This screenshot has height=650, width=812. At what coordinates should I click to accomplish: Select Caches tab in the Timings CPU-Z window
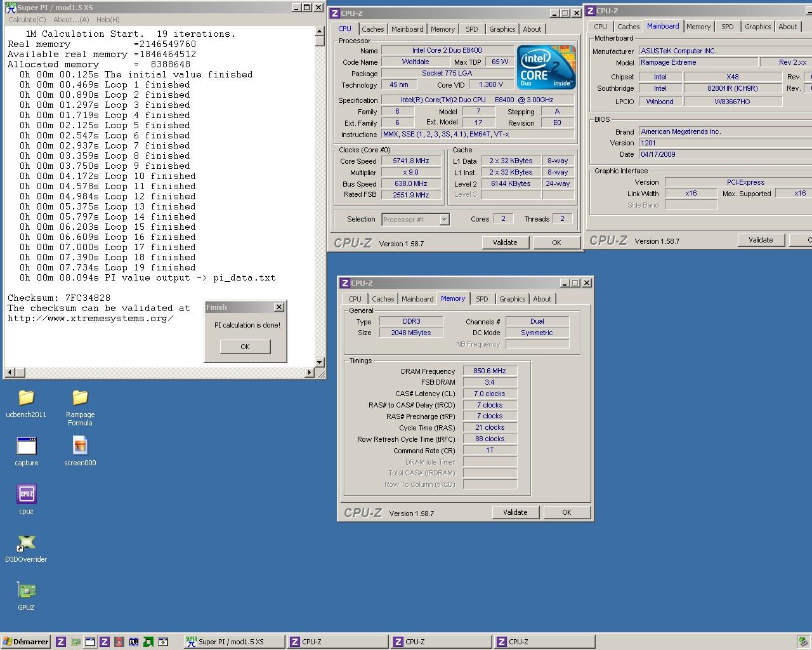pos(383,299)
